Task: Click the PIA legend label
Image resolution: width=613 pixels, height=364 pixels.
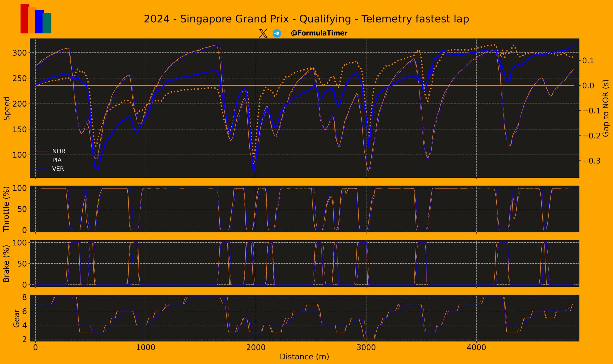Action: coord(57,160)
